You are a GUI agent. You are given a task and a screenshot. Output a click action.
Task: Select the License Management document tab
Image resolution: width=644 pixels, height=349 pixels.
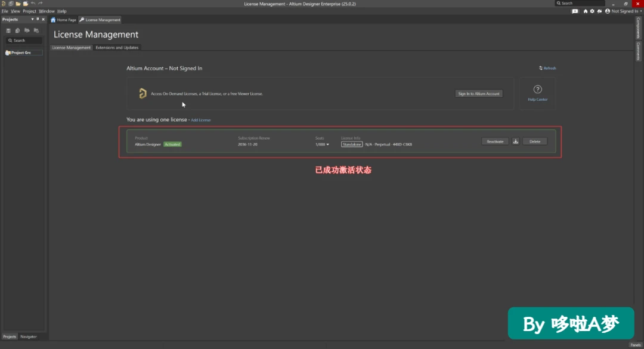pos(100,20)
